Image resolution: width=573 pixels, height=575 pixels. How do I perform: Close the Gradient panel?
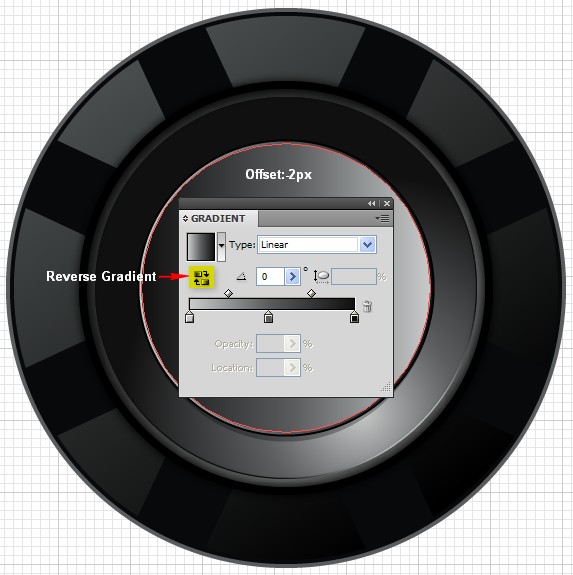387,204
